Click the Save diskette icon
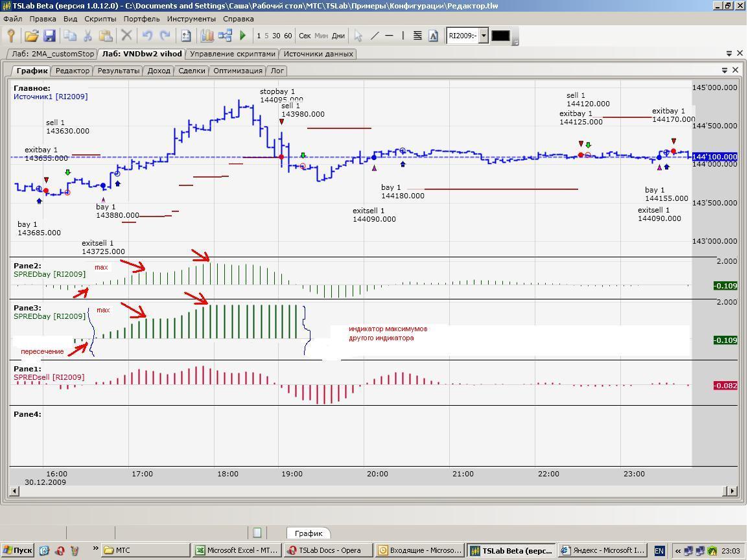 pyautogui.click(x=49, y=36)
